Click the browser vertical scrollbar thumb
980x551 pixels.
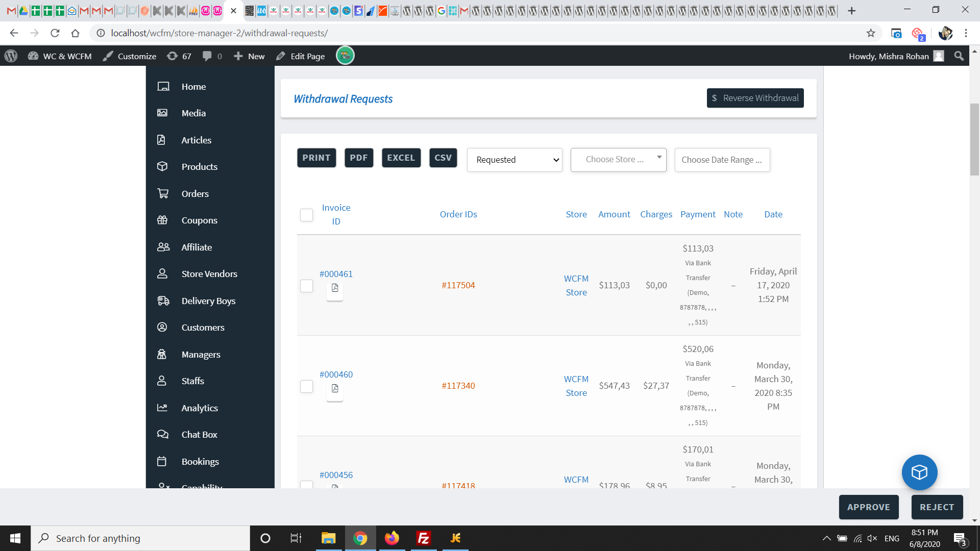coord(974,139)
